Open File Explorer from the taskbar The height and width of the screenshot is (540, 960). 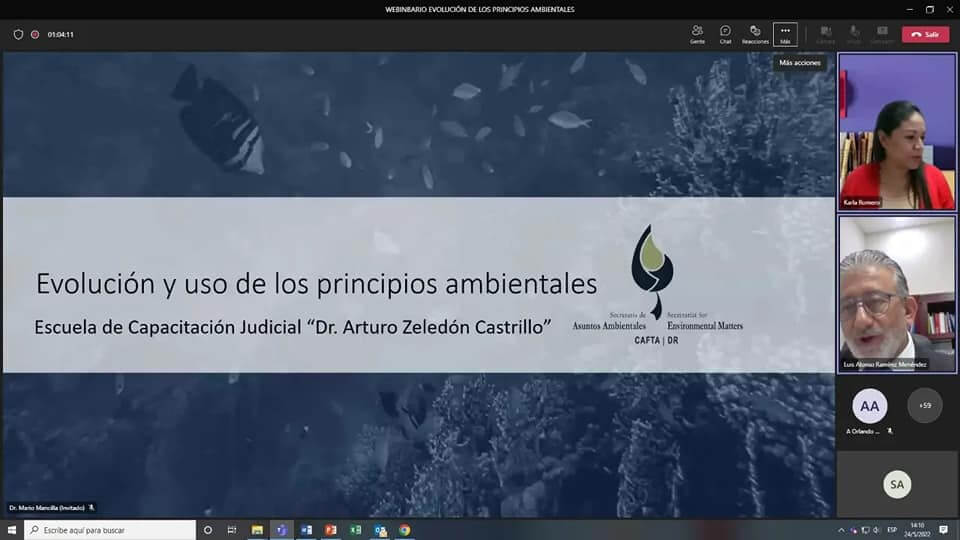tap(257, 530)
